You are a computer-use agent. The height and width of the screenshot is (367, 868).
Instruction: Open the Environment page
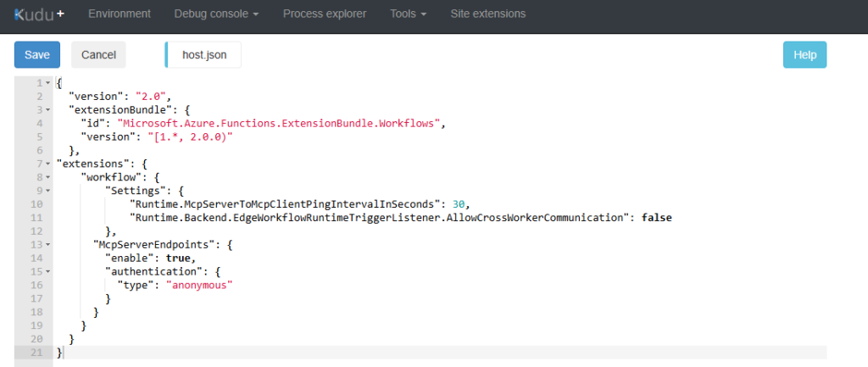pyautogui.click(x=120, y=14)
